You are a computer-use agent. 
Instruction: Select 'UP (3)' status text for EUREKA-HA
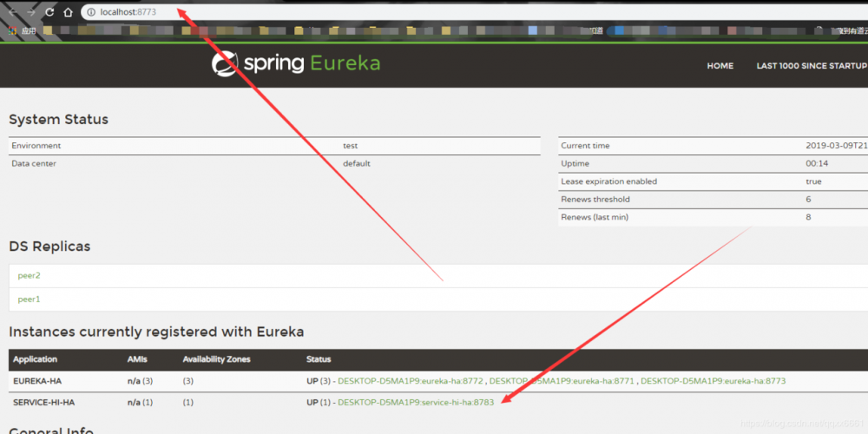(x=318, y=381)
